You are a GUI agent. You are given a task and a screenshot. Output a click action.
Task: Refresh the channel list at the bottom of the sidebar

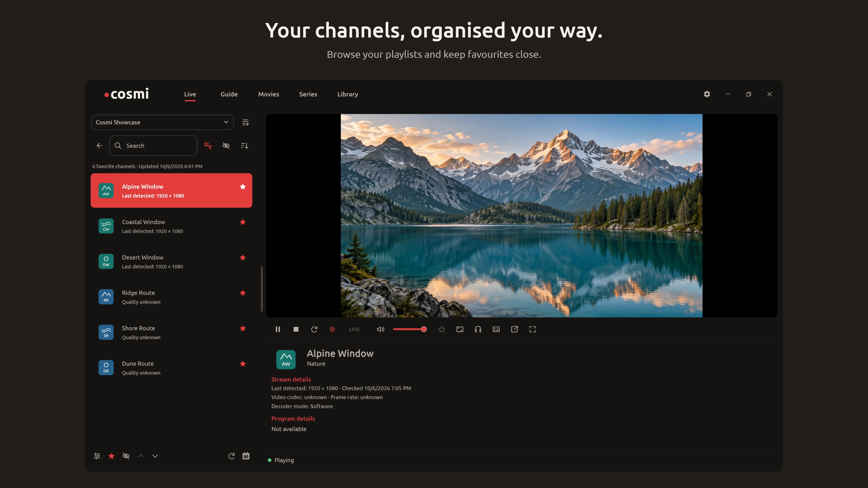coord(231,456)
